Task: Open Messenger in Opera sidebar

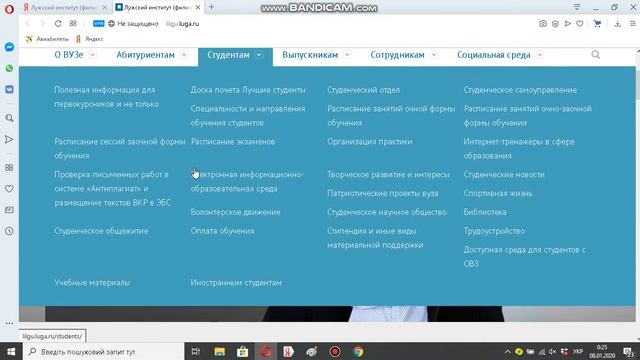Action: pos(9,47)
